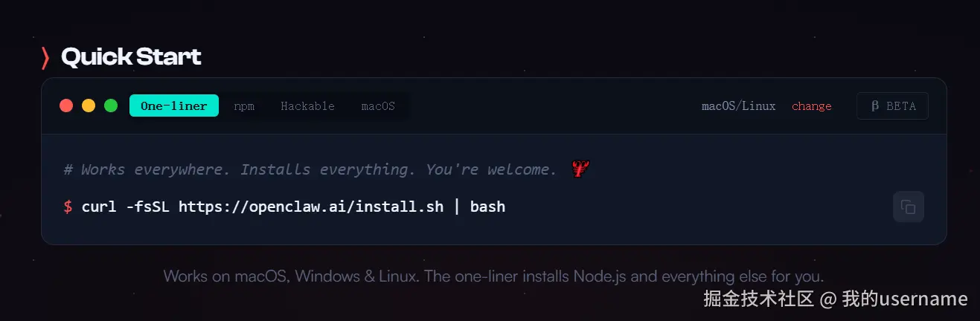
Task: Copy the install command with copy icon
Action: coord(908,207)
